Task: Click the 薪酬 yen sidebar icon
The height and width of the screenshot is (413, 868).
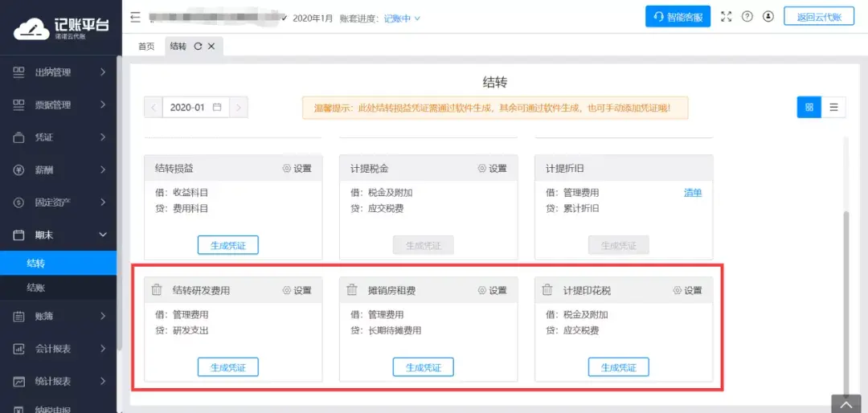Action: [18, 170]
